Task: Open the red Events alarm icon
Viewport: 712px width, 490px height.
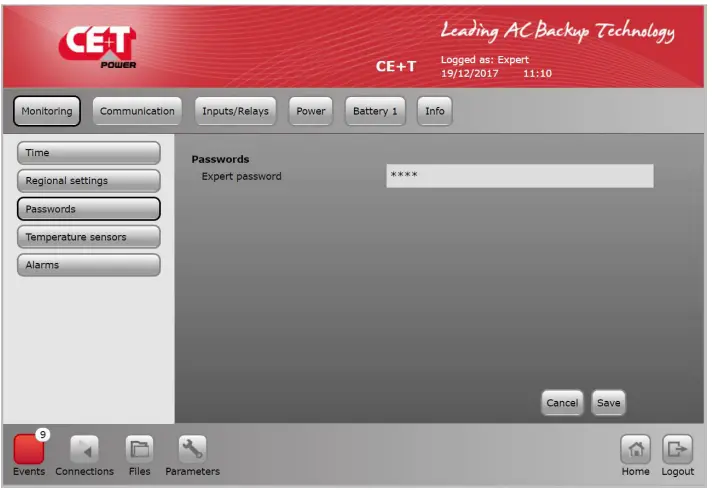Action: coord(29,449)
